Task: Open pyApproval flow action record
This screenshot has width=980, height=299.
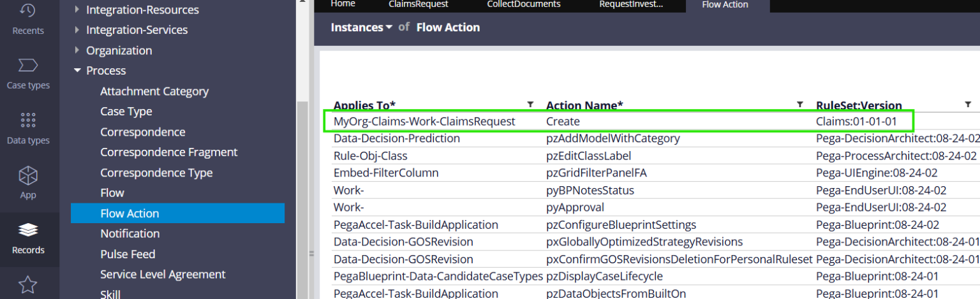Action: point(575,207)
